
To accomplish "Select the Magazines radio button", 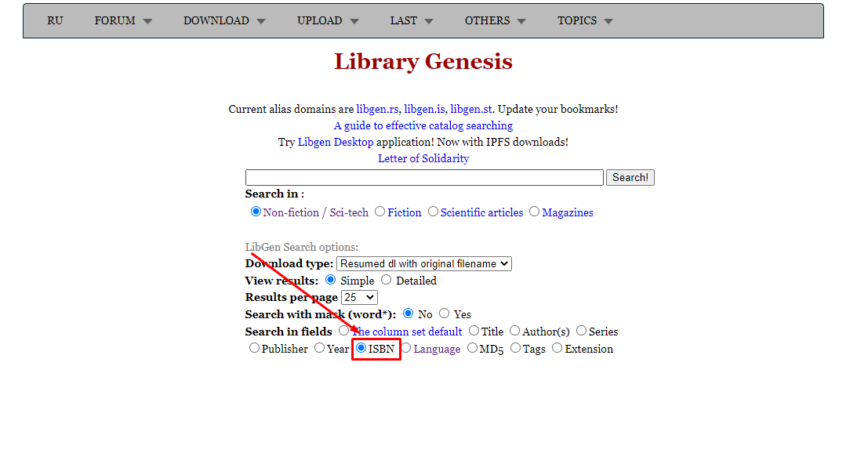I will pos(534,212).
